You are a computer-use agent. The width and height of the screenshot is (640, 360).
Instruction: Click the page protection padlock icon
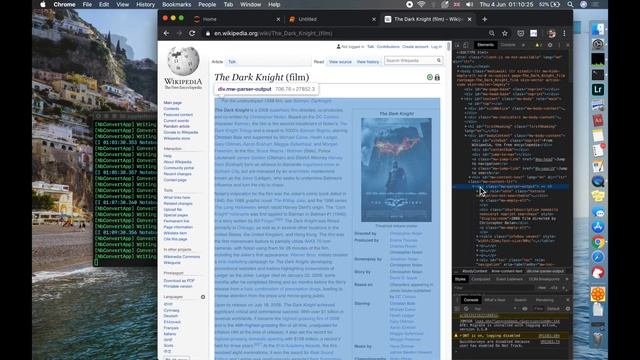pyautogui.click(x=437, y=77)
